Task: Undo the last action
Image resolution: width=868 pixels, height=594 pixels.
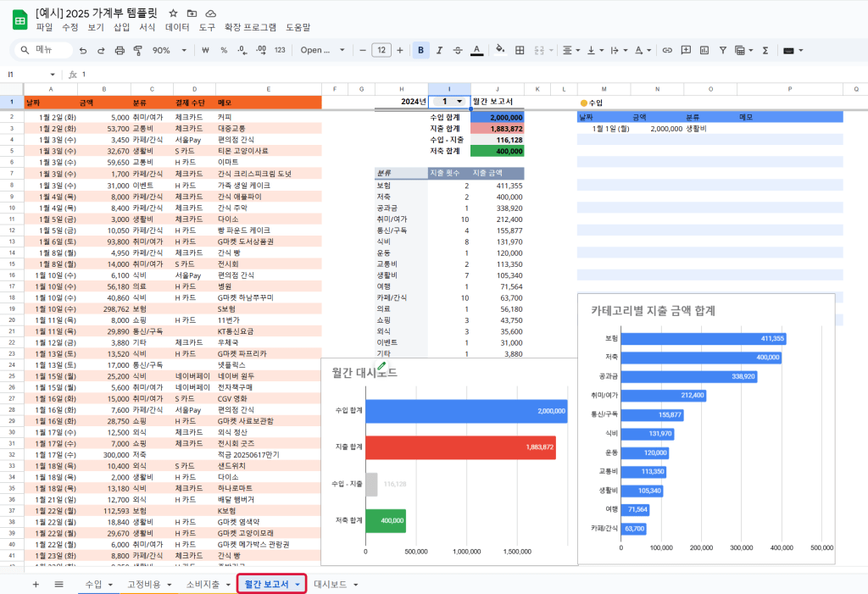Action: point(83,50)
